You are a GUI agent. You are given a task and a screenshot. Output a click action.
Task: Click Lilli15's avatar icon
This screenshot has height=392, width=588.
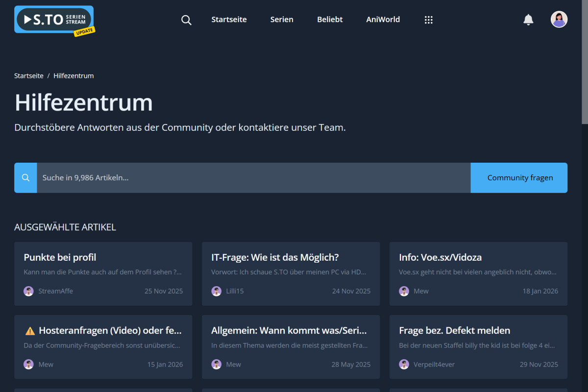(x=216, y=291)
